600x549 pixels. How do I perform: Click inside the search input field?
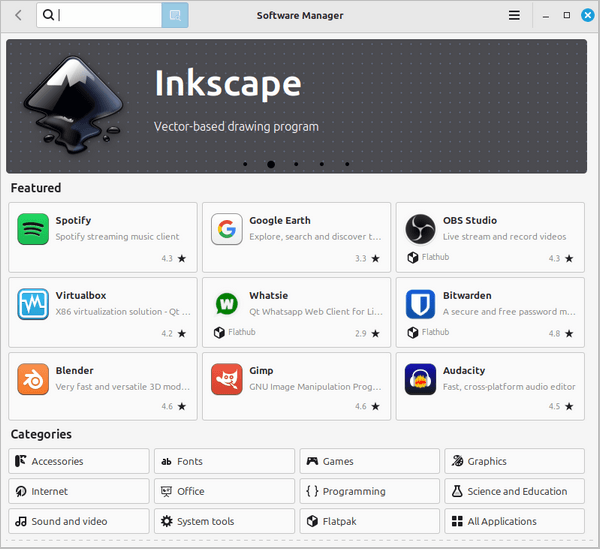99,15
